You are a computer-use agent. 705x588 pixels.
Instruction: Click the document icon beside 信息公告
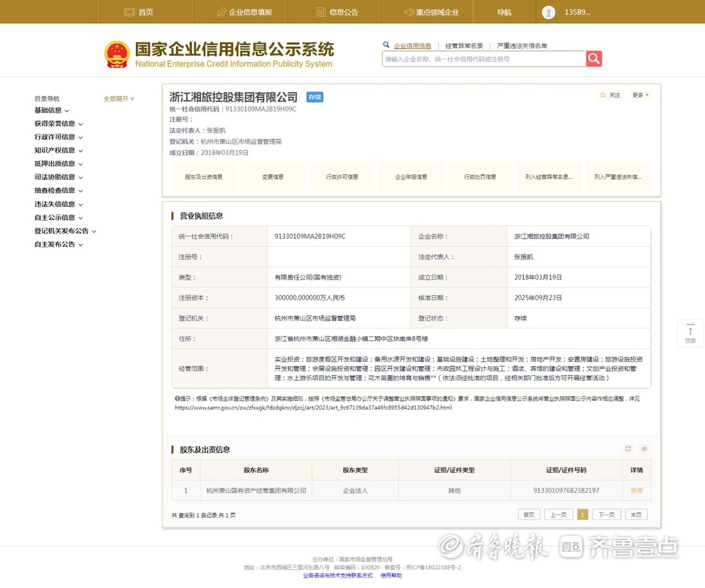[321, 12]
